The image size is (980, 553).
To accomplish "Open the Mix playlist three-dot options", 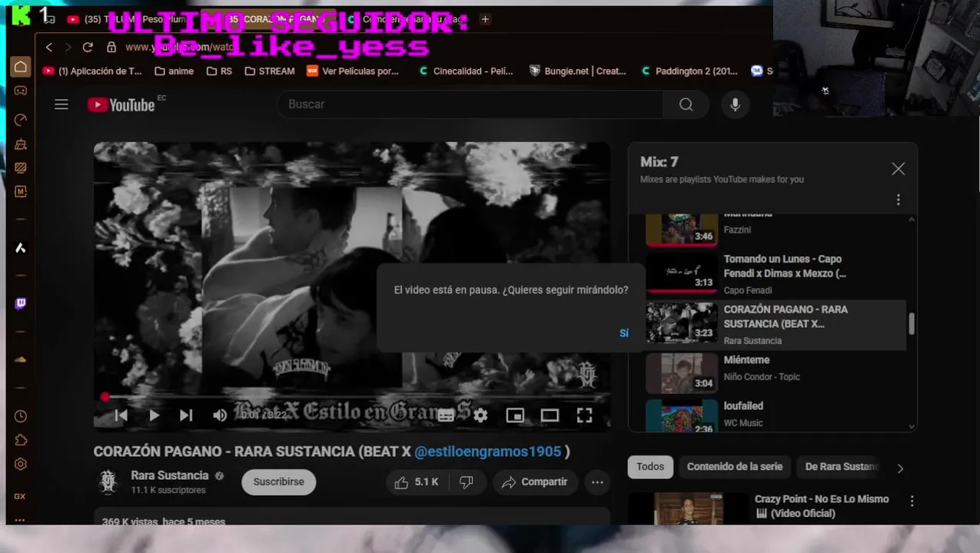I will [x=898, y=200].
